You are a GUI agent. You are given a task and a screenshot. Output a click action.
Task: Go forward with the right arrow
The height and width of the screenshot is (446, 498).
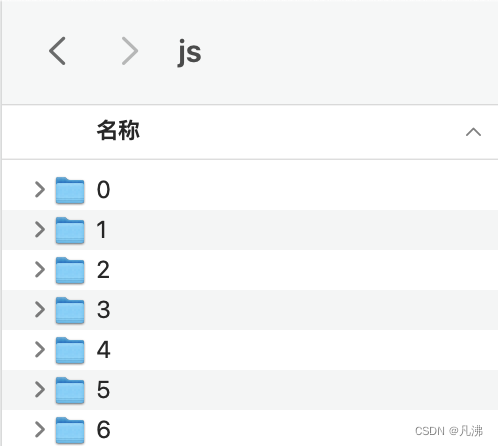pyautogui.click(x=130, y=51)
